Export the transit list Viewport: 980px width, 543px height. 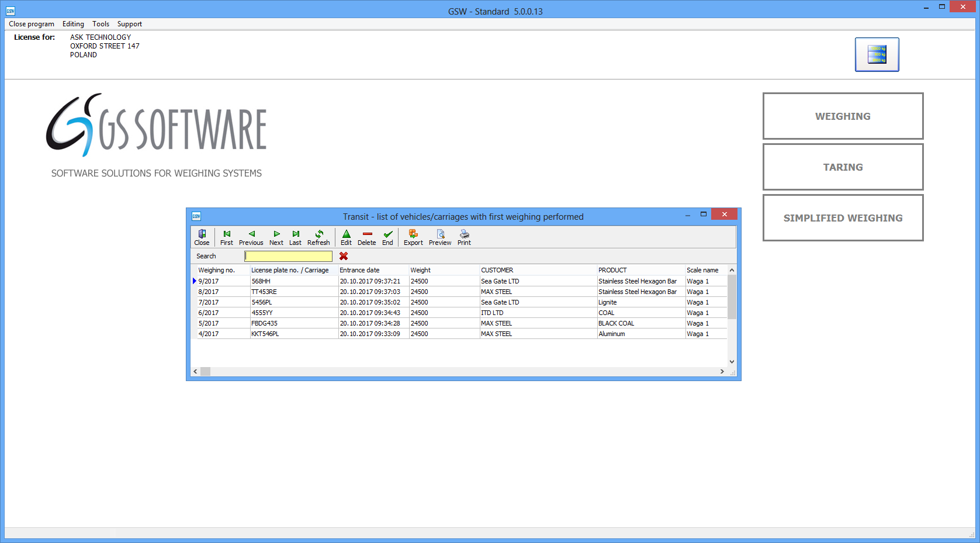(x=413, y=237)
